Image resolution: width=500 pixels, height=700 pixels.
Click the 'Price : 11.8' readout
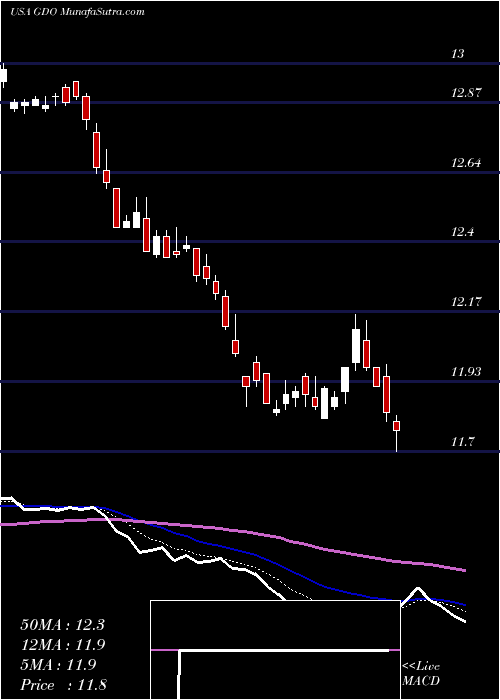(63, 685)
